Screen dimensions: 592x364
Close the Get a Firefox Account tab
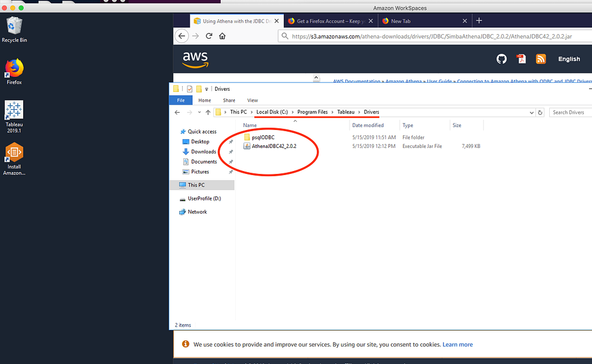(371, 21)
